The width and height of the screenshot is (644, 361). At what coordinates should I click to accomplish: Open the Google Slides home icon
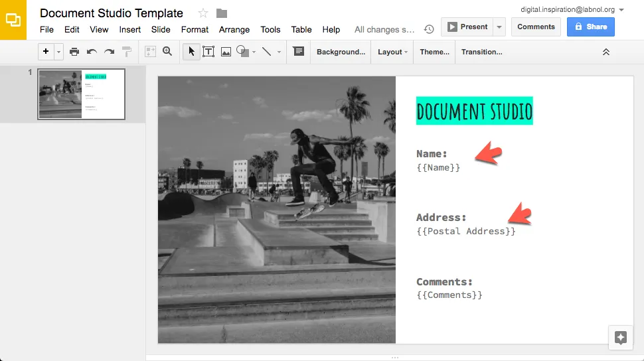coord(13,20)
